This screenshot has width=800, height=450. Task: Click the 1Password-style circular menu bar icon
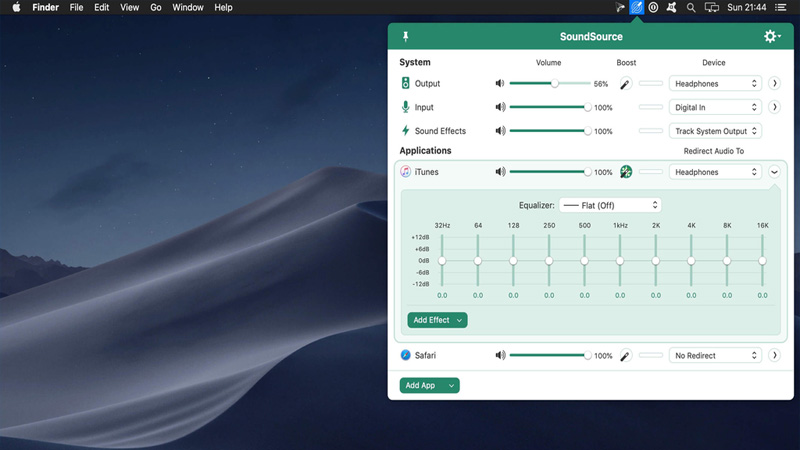click(653, 7)
